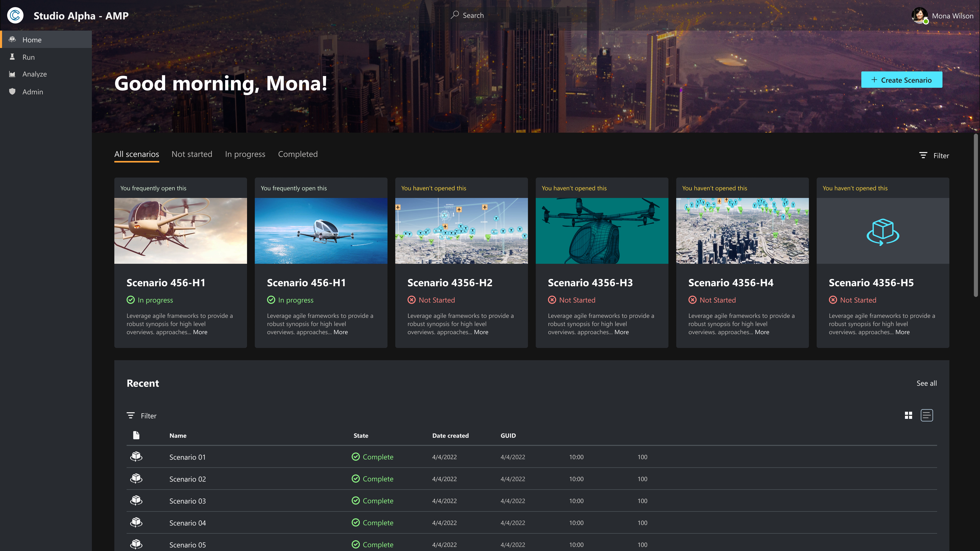
Task: Open Admin in the sidebar
Action: 46,92
